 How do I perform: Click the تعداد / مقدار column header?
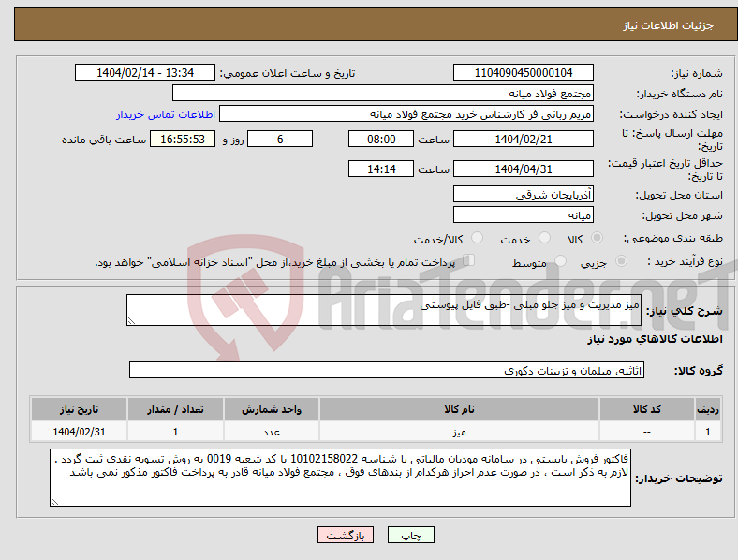pos(175,409)
